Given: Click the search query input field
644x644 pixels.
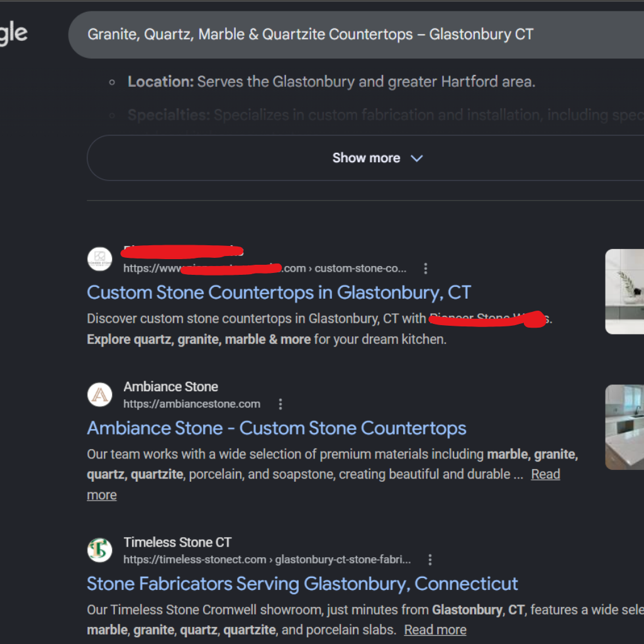Looking at the screenshot, I should [356, 35].
